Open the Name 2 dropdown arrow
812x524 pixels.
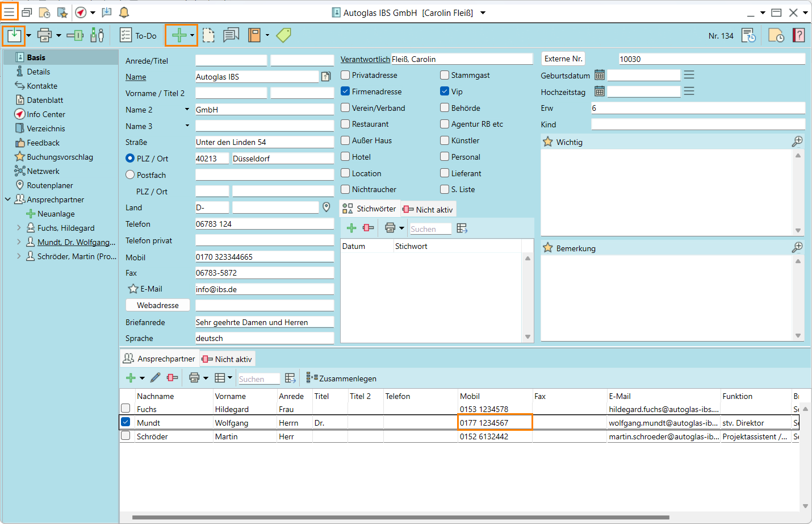(187, 110)
